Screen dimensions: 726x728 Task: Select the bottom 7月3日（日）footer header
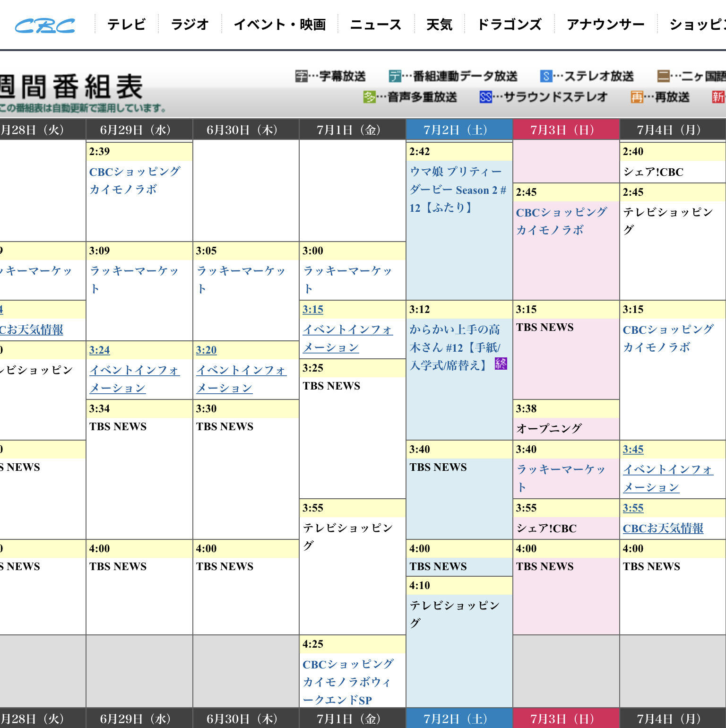point(566,718)
